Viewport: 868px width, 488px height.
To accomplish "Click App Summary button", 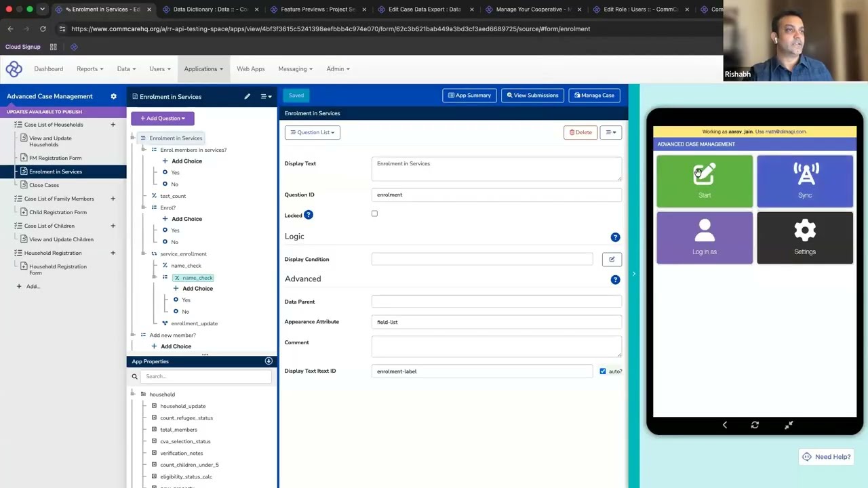I will tap(469, 96).
